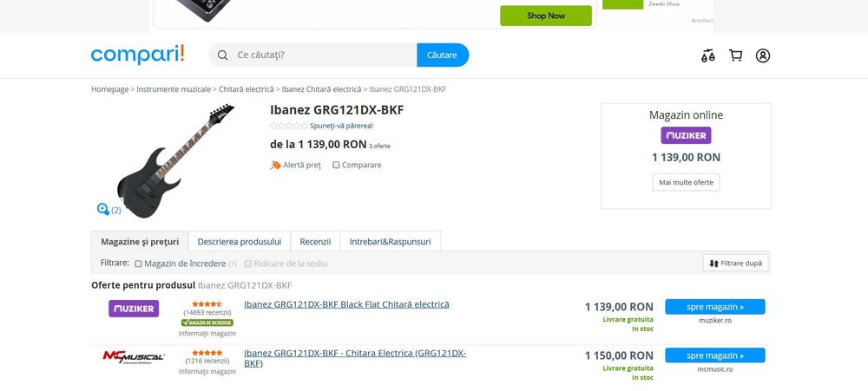This screenshot has width=868, height=391.
Task: Click the Muziker logo in Magazin online box
Action: pyautogui.click(x=686, y=135)
